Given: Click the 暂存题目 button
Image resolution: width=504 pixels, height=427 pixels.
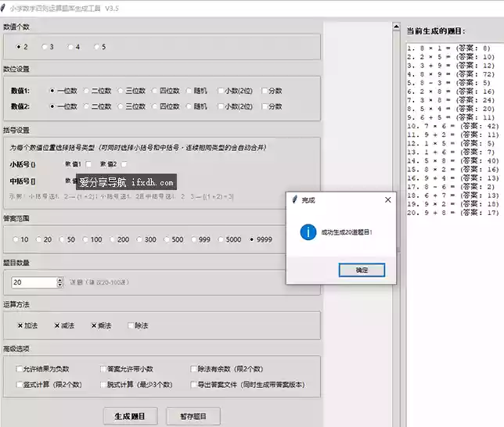Looking at the screenshot, I should coord(193,416).
